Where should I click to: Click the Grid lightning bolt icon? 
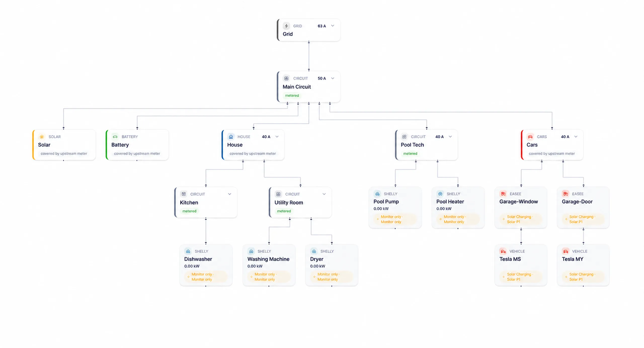pos(286,26)
